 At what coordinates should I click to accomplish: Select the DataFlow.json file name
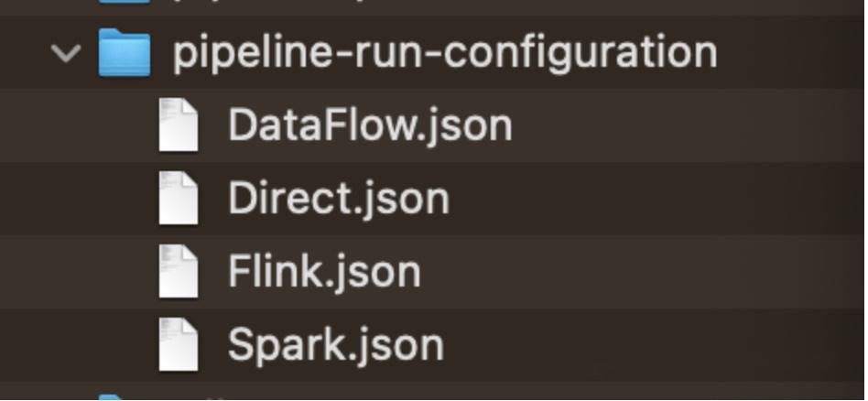370,125
